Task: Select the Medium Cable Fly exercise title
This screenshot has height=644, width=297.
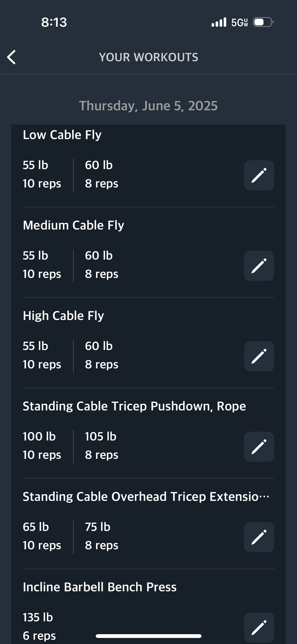Action: click(x=74, y=225)
